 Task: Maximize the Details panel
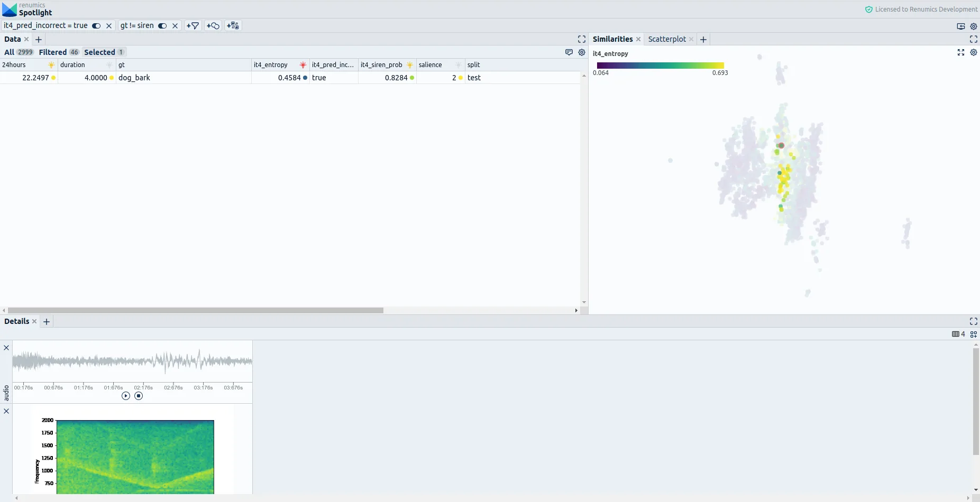click(974, 321)
